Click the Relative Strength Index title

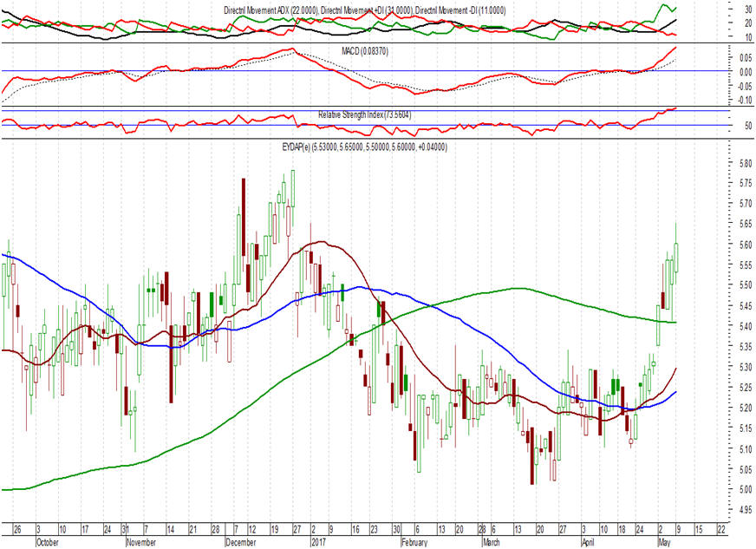pos(363,114)
